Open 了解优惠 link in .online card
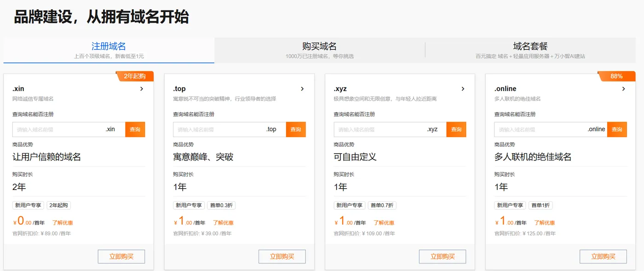 tap(544, 223)
